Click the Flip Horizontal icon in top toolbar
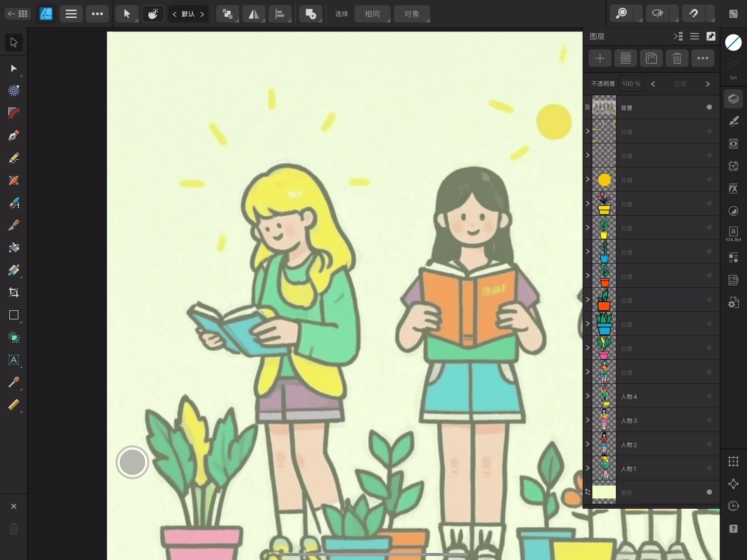The image size is (747, 560). click(254, 14)
